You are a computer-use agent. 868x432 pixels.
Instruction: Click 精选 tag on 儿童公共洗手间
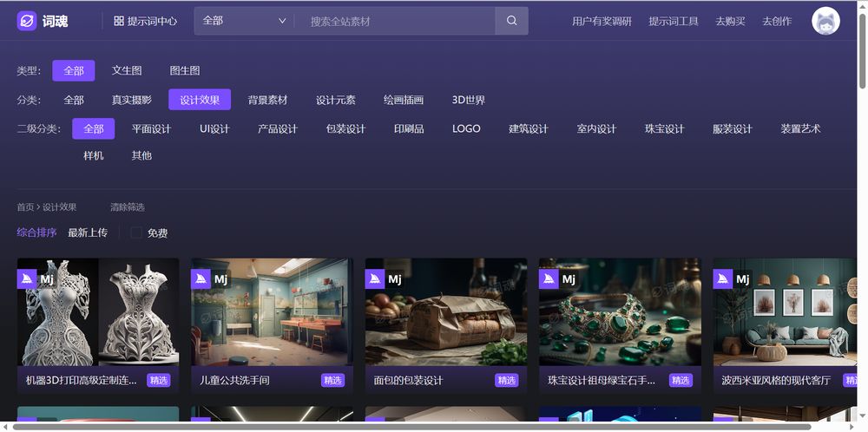(332, 381)
